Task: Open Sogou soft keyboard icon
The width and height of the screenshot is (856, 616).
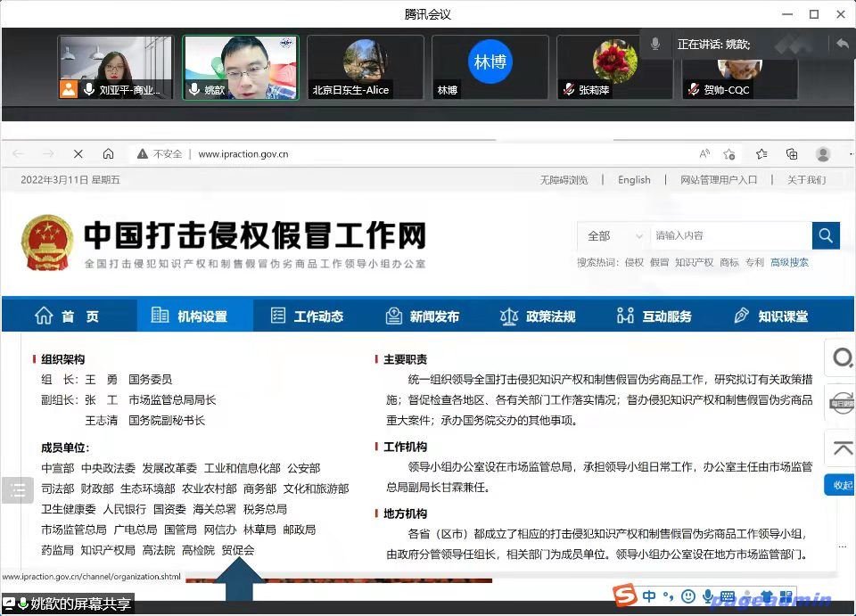Action: click(728, 596)
